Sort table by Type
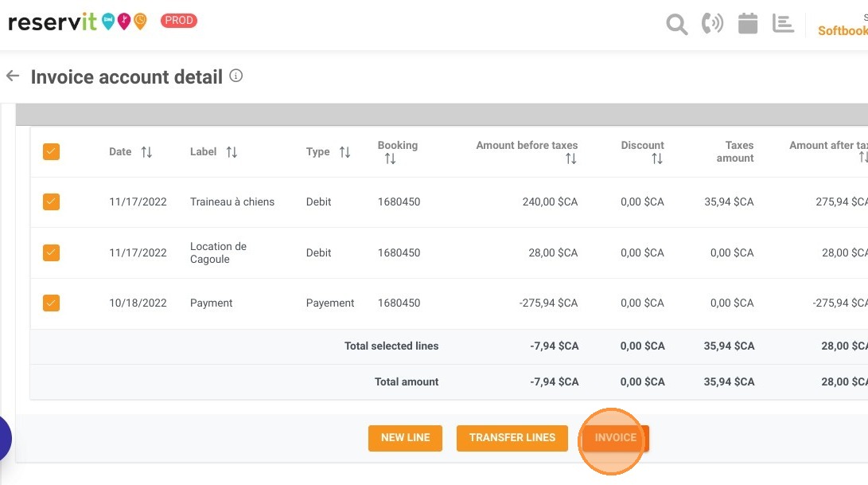 click(344, 152)
